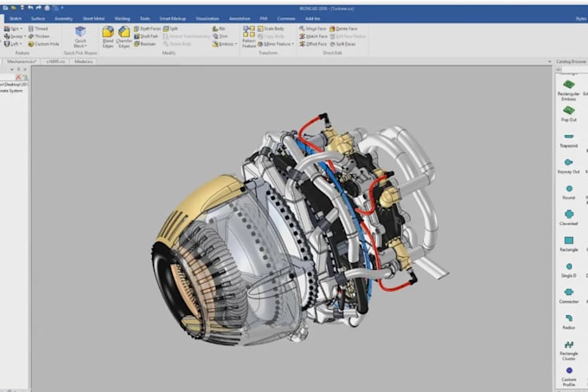Screen dimensions: 588x392
Task: Pick the Single D catalog shape
Action: click(568, 270)
